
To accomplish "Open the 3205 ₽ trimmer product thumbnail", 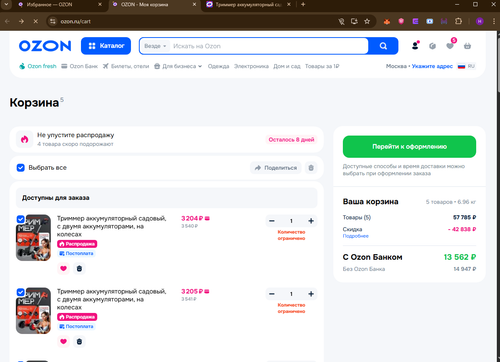I will tap(33, 311).
